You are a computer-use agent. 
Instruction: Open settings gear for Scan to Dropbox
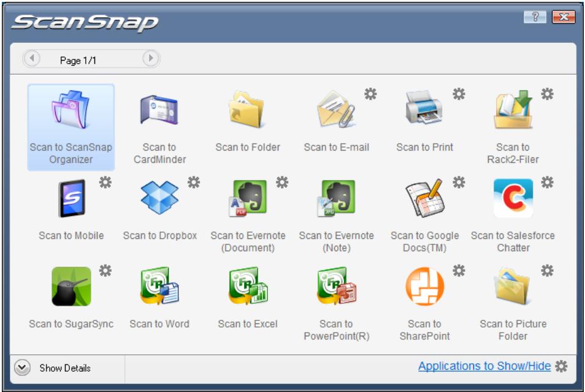point(194,182)
